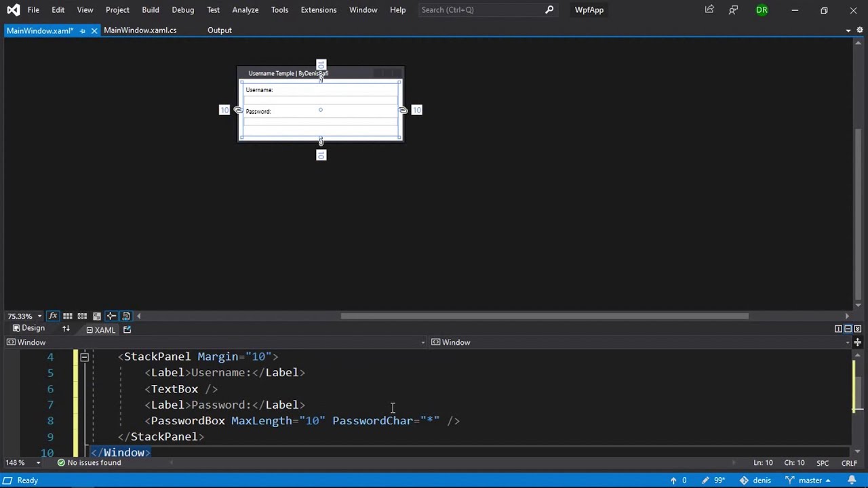Viewport: 868px width, 488px height.
Task: Open the Extensions menu
Action: (x=319, y=9)
